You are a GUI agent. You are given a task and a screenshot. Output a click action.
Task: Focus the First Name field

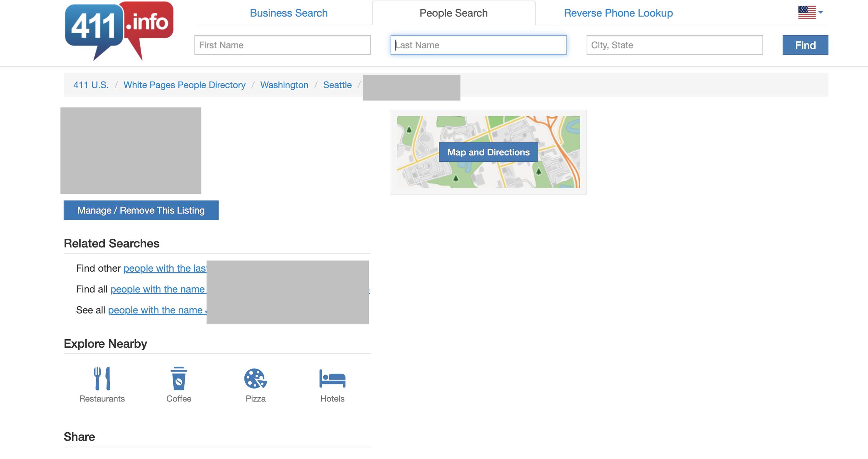(282, 45)
